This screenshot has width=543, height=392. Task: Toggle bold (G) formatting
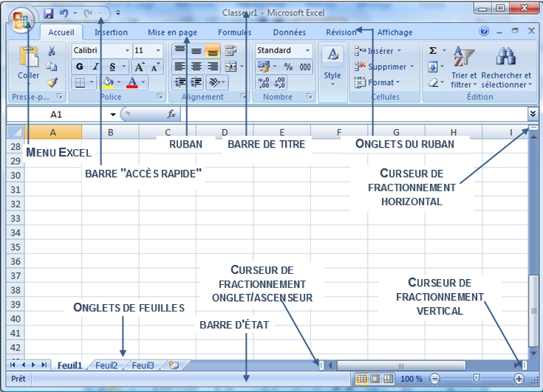[x=80, y=66]
